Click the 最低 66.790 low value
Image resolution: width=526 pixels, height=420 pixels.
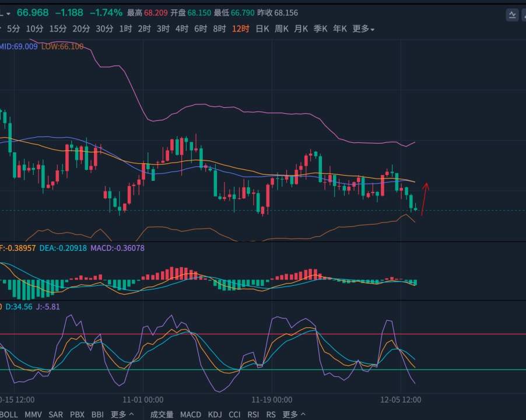click(234, 13)
